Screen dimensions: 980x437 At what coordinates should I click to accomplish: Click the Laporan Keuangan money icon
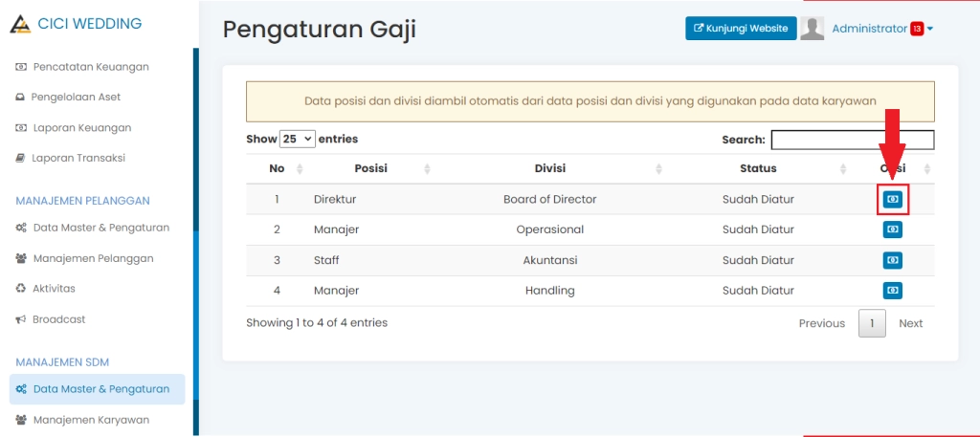21,128
